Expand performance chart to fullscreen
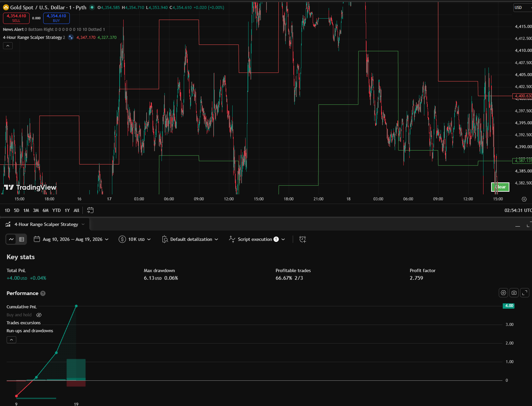 click(x=525, y=293)
